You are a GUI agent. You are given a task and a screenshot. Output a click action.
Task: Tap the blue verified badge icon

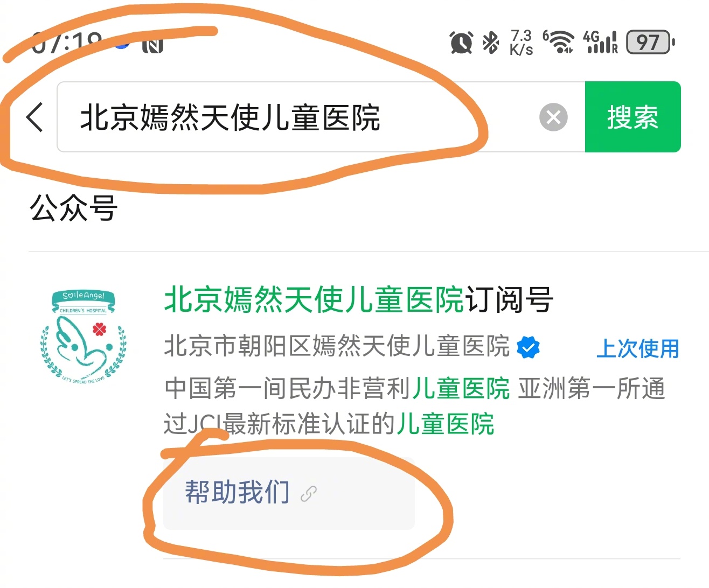click(528, 347)
